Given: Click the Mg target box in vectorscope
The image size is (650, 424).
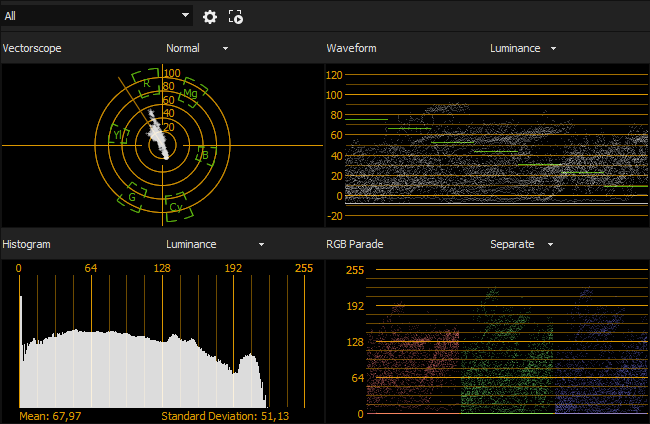Looking at the screenshot, I should tap(190, 94).
